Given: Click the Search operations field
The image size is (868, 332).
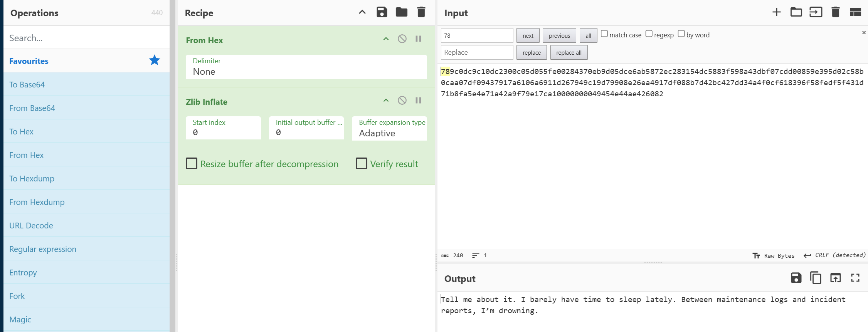Looking at the screenshot, I should 86,38.
